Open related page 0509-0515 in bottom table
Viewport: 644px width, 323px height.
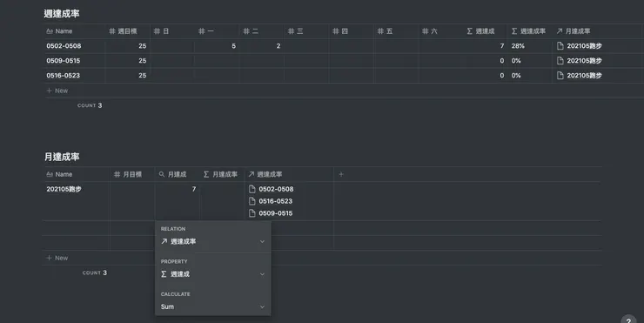[x=271, y=213]
